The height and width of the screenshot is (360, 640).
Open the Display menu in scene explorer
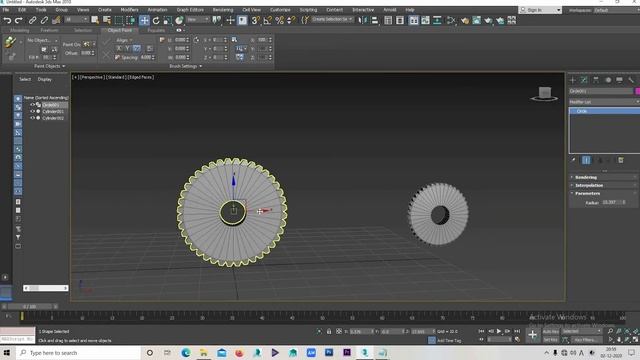pyautogui.click(x=45, y=79)
